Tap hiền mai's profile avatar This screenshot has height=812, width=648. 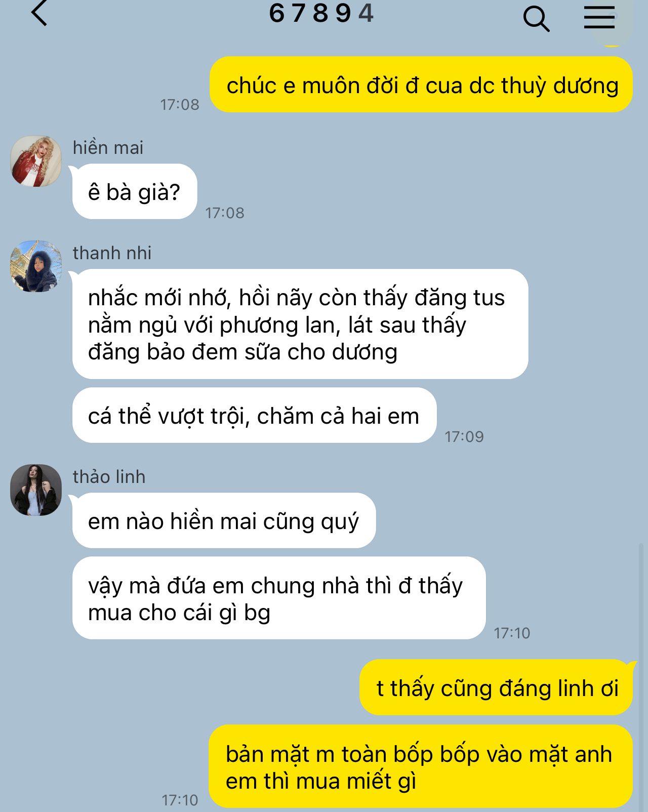36,161
